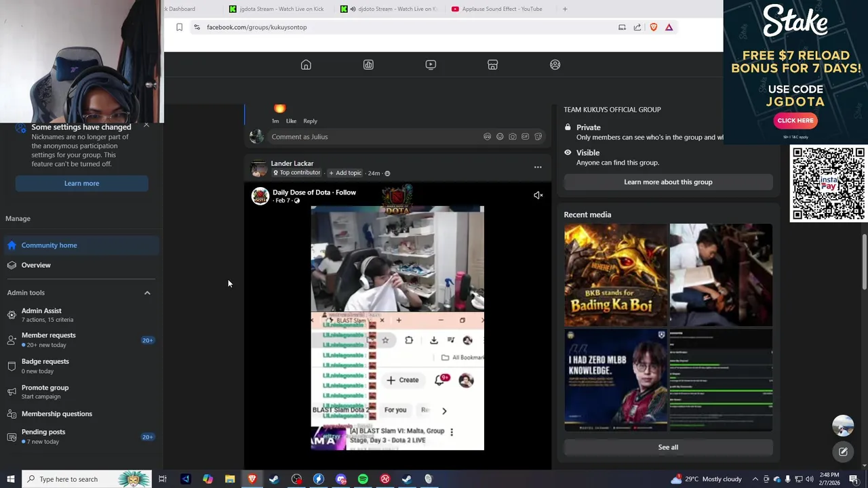Open Community home in sidebar

point(81,245)
